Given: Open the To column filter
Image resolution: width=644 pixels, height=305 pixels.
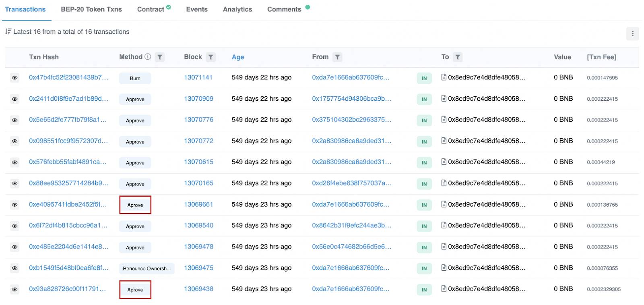Looking at the screenshot, I should coord(458,57).
